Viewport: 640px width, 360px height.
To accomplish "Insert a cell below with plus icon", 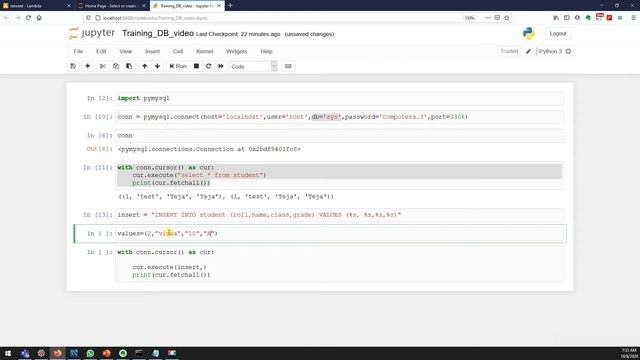I will 87,66.
